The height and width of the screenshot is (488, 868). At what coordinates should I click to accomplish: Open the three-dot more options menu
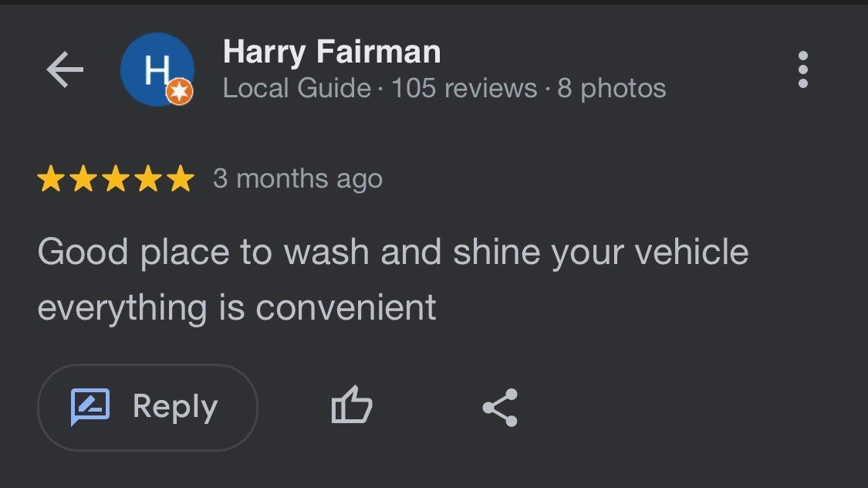[803, 70]
